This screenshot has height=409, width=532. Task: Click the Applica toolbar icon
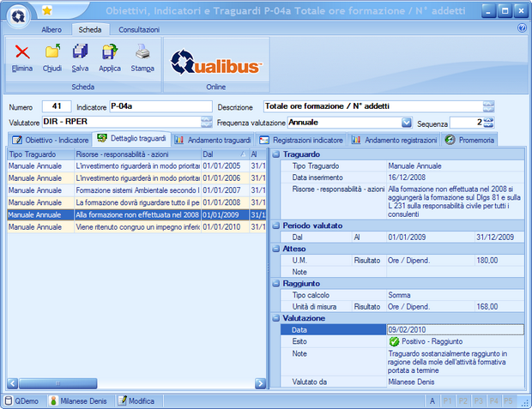(110, 55)
